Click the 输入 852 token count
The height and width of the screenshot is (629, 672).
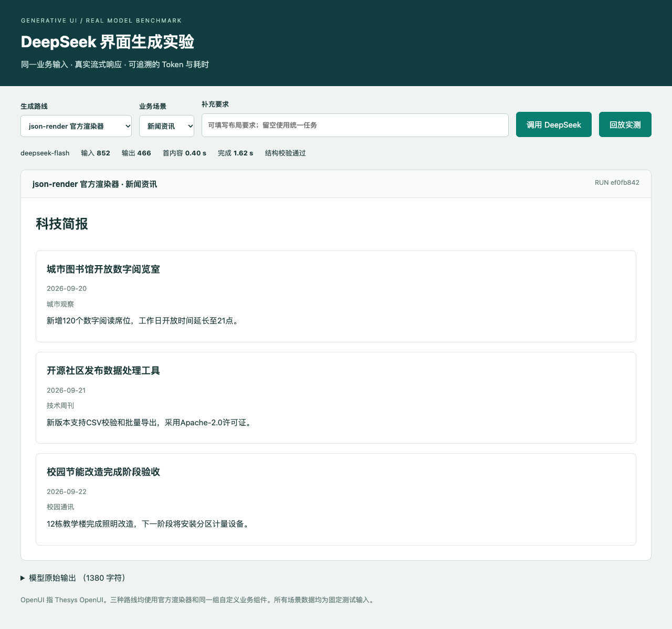96,153
